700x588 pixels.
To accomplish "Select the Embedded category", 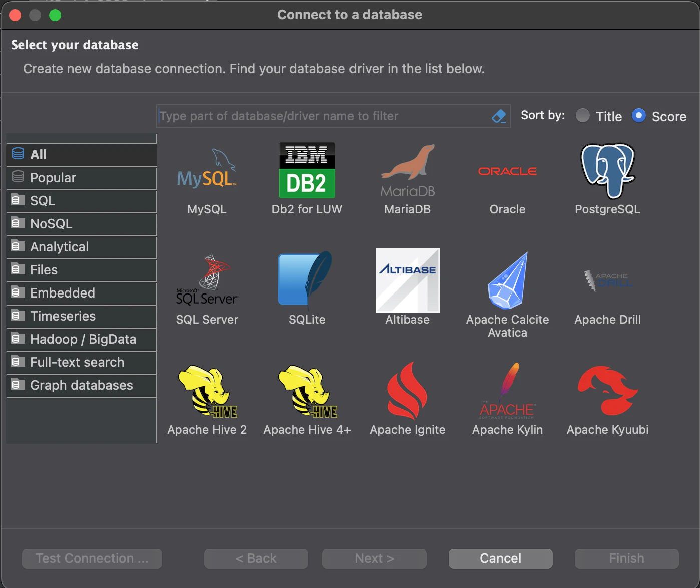I will tap(82, 293).
